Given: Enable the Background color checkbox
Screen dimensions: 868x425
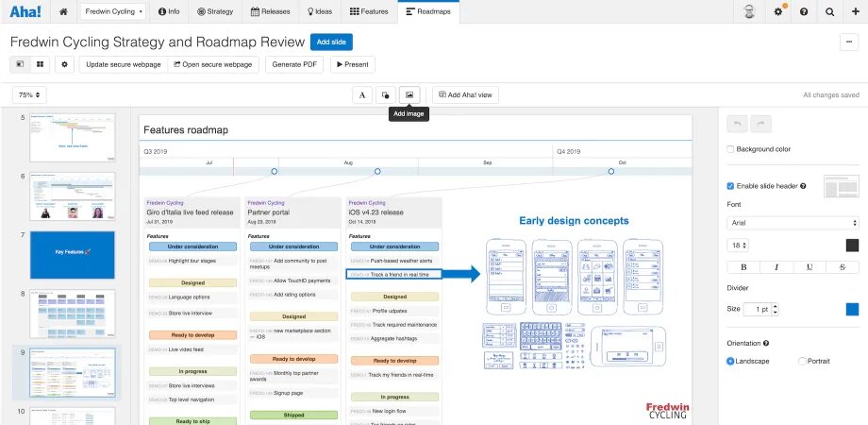Looking at the screenshot, I should pos(730,149).
